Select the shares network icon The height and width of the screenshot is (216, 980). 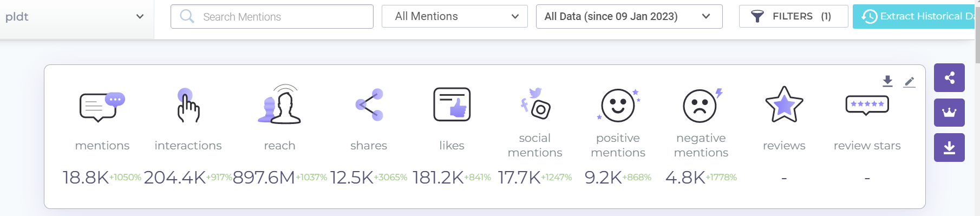[369, 104]
